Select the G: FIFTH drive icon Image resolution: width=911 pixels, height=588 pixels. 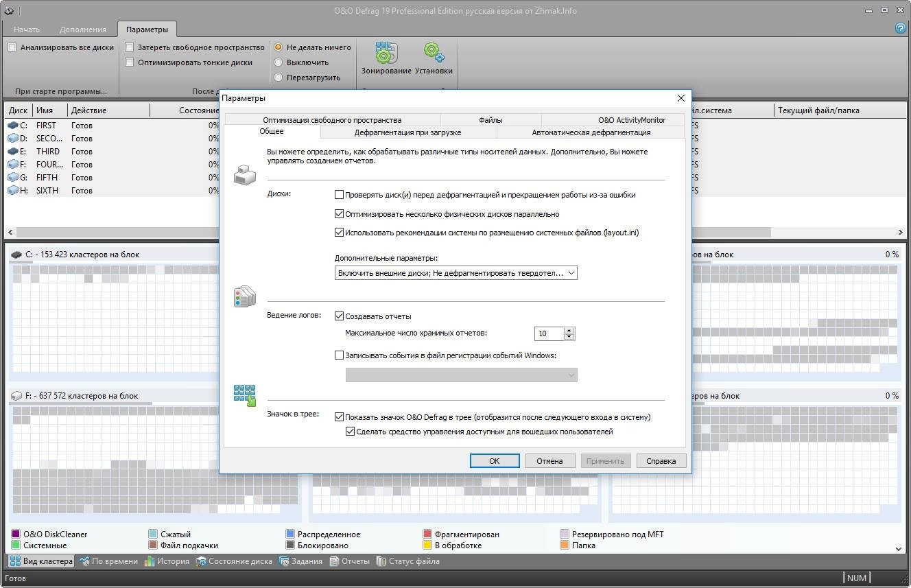[x=13, y=178]
